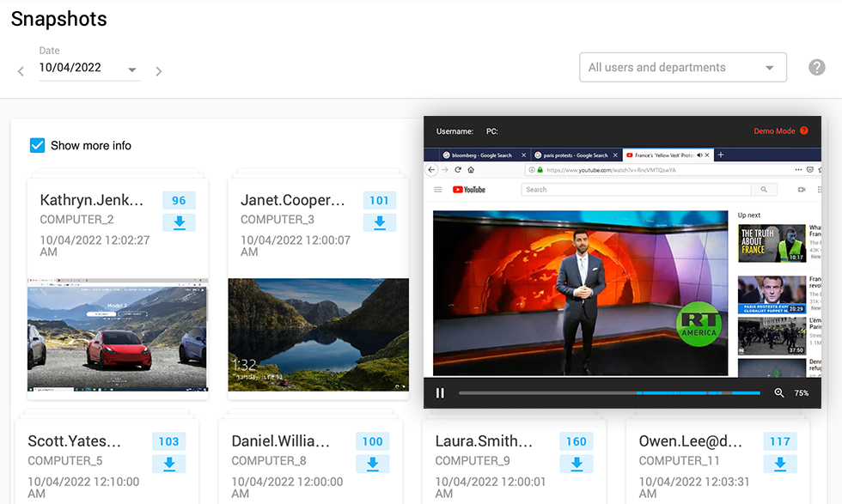
Task: Click the Janet.Cooper... username
Action: [x=293, y=200]
